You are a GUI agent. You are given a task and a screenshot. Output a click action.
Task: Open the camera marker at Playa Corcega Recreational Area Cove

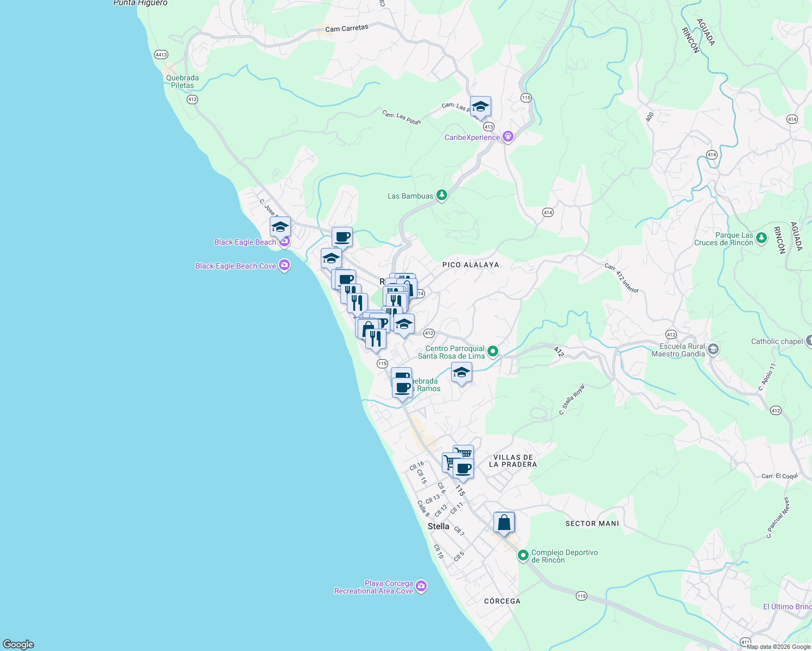[421, 586]
